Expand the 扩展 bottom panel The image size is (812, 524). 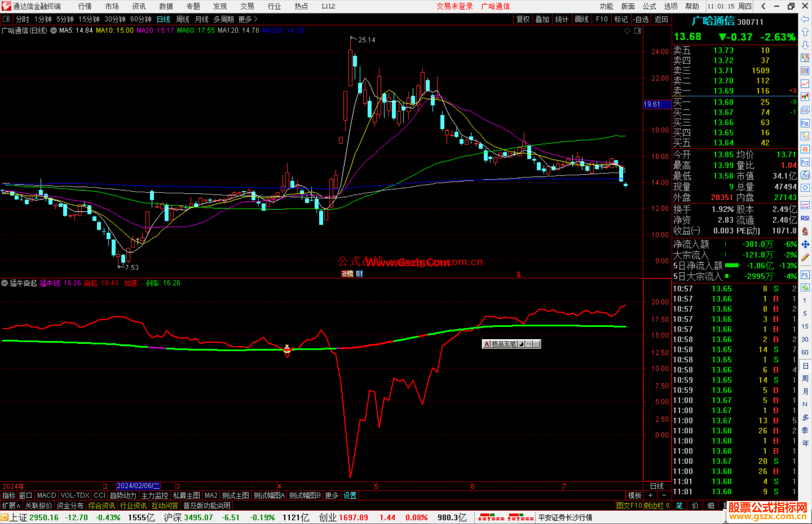[x=11, y=506]
